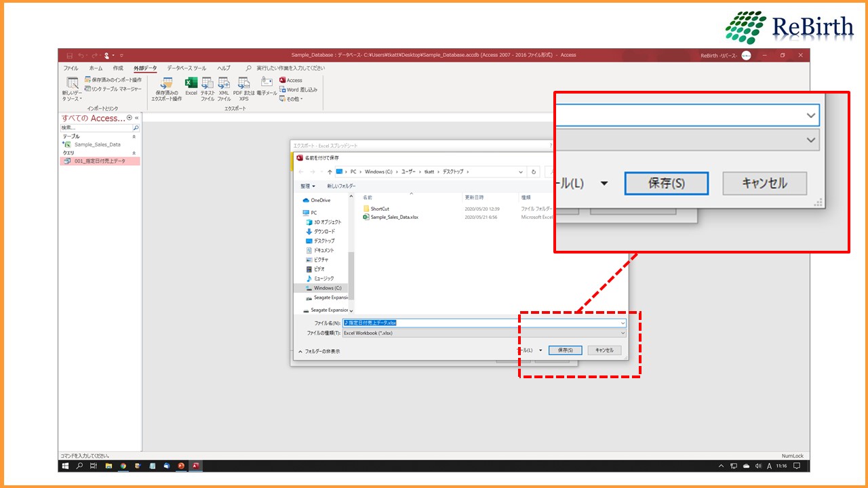The image size is (868, 488).
Task: Click the Windows Start button on the taskbar
Action: pos(66,466)
